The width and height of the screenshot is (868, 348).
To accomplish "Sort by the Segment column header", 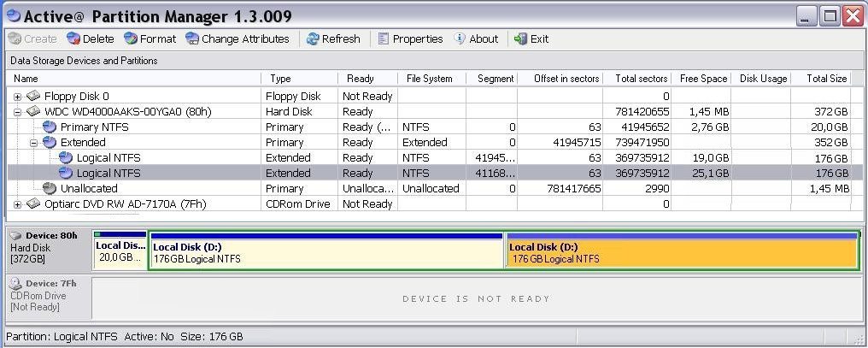I will [492, 79].
